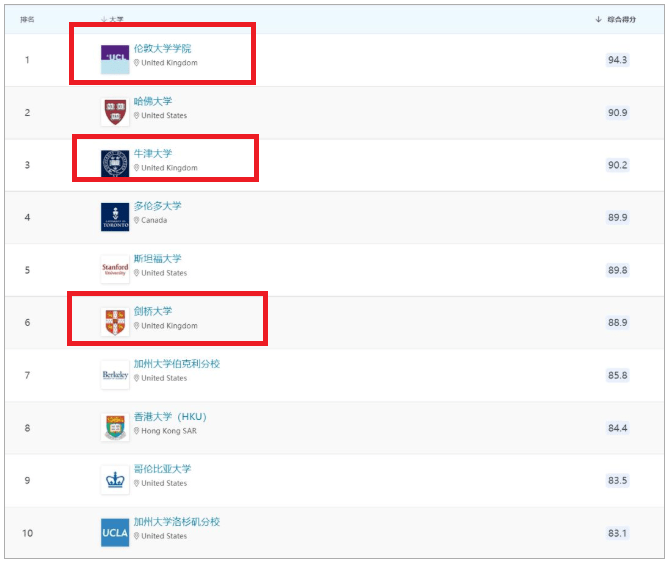Screen dimensions: 668x563
Task: Click rank number 10
Action: 27,533
